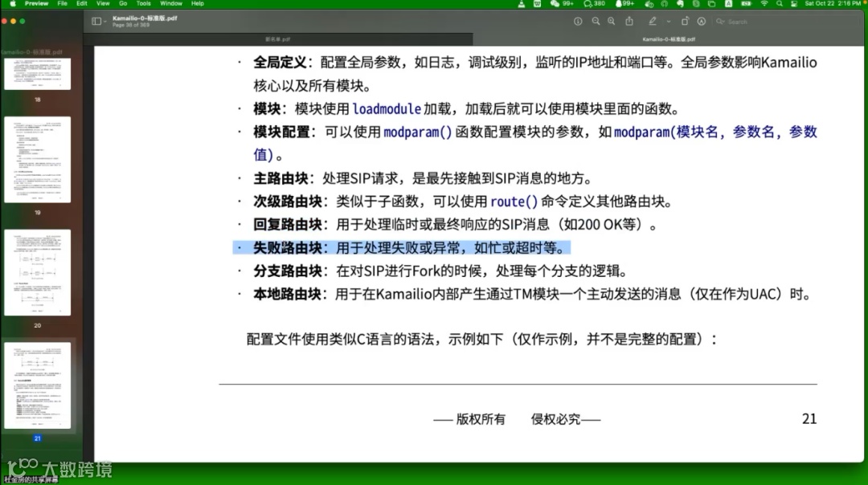Viewport: 868px width, 485px height.
Task: Open the Window menu
Action: [x=171, y=4]
